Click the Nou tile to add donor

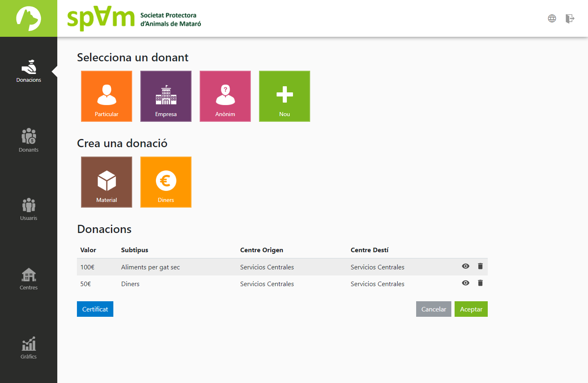coord(284,96)
